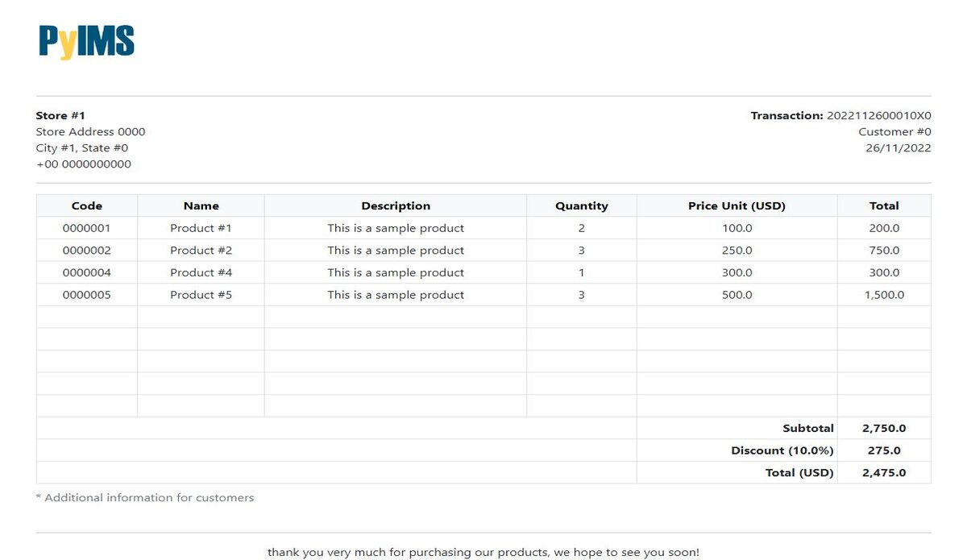Select the Description column header
967x560 pixels.
(396, 205)
